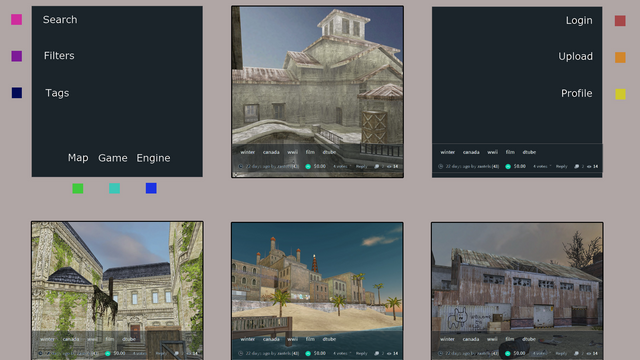Click the eye views icon on snowy building card
The width and height of the screenshot is (640, 360).
coord(389,167)
